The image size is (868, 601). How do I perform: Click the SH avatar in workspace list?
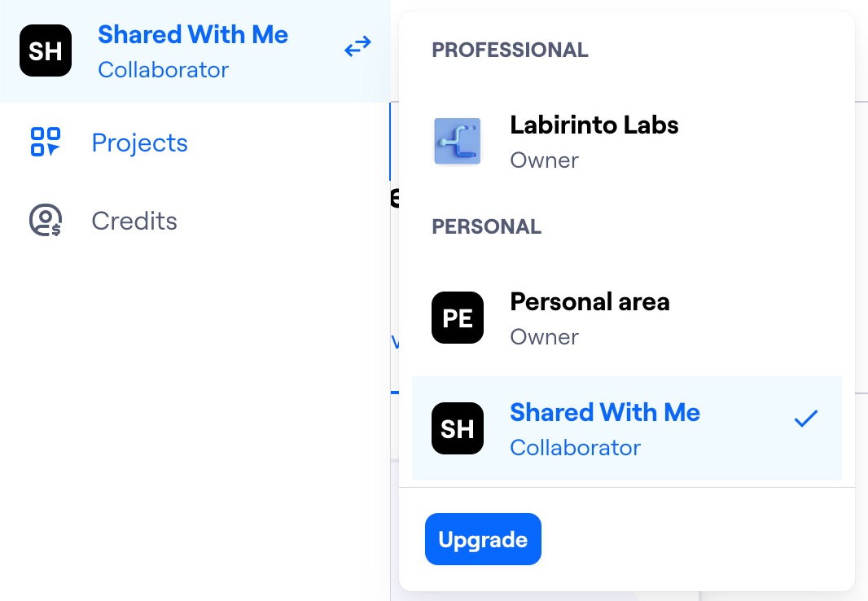point(458,428)
